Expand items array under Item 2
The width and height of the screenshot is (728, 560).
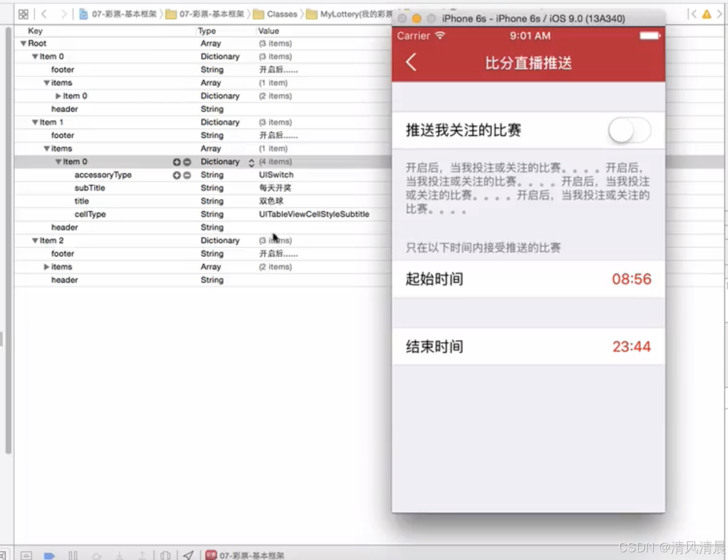(x=47, y=266)
